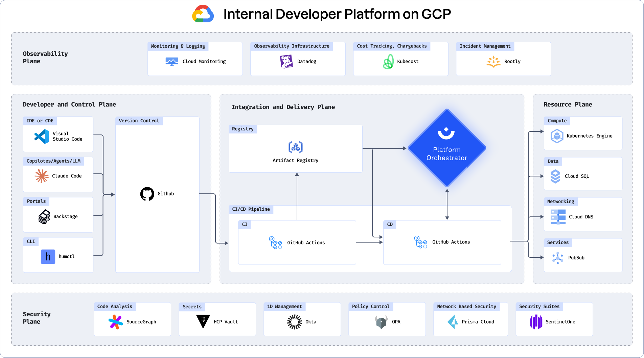Click the Kubecost green logo
The image size is (644, 358).
click(x=388, y=62)
